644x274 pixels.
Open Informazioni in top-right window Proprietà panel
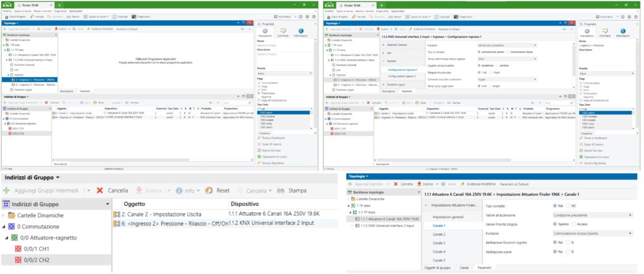[x=623, y=33]
